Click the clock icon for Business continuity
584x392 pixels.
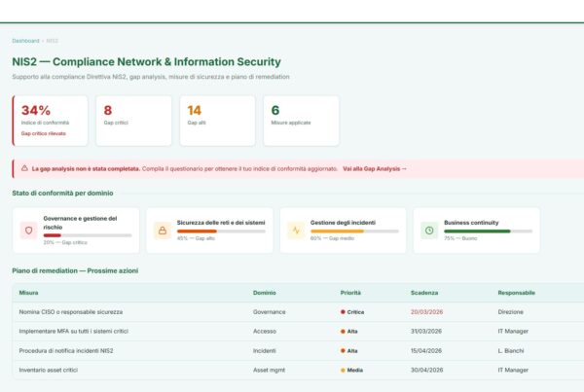429,231
